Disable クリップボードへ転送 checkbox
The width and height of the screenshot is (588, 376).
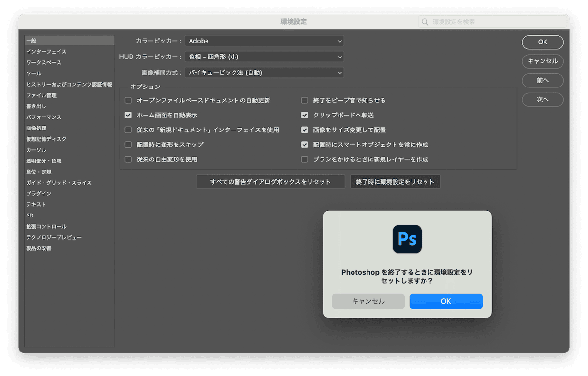(x=305, y=115)
